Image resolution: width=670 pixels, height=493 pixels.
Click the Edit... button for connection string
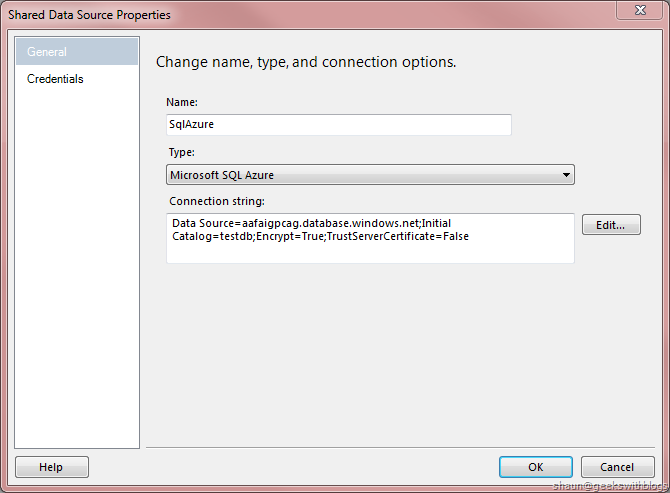tap(611, 225)
